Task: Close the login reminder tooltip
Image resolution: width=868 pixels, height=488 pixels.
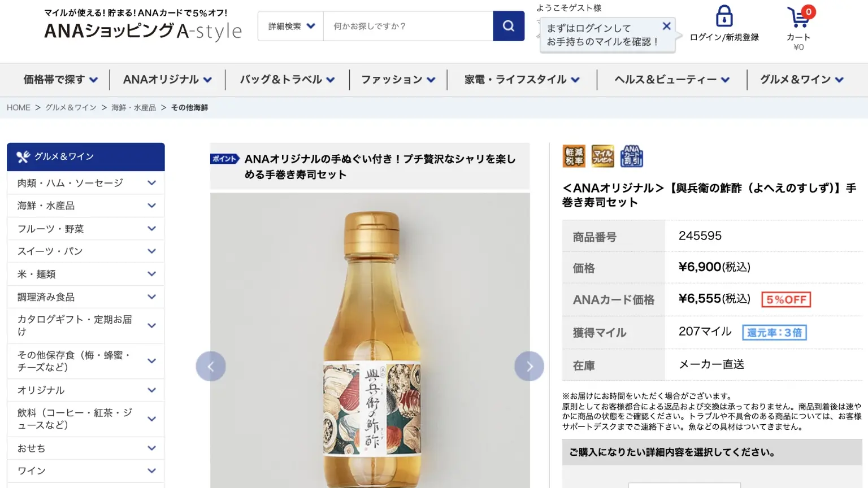Action: pyautogui.click(x=666, y=26)
